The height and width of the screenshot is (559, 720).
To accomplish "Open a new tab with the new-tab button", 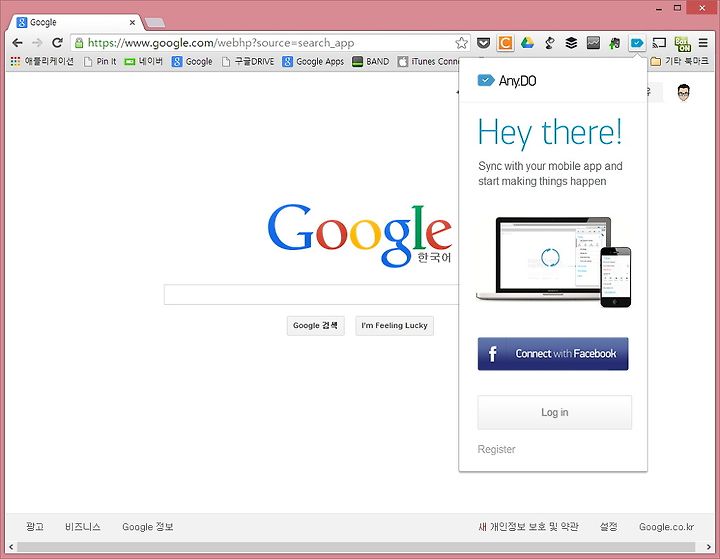I will coord(155,22).
